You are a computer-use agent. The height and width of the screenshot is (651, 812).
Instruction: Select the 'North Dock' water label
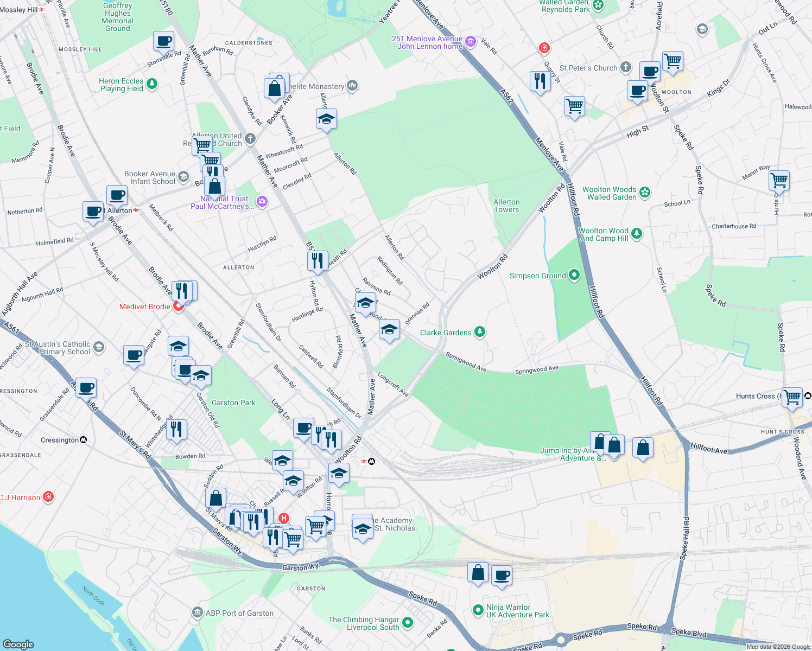tap(93, 595)
